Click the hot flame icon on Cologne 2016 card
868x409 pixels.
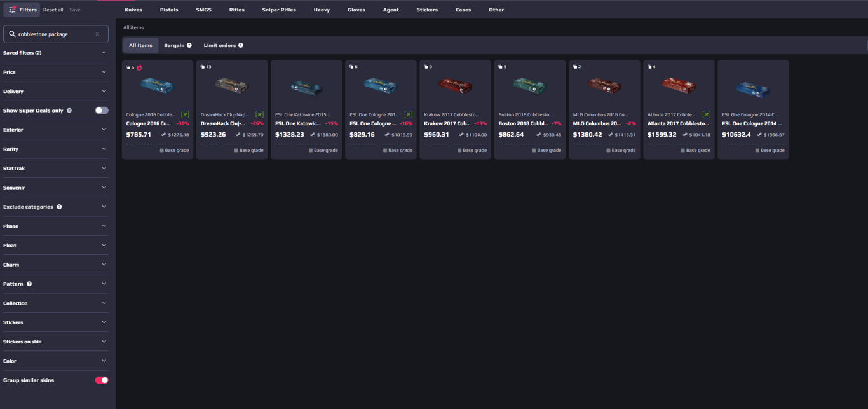coord(139,67)
